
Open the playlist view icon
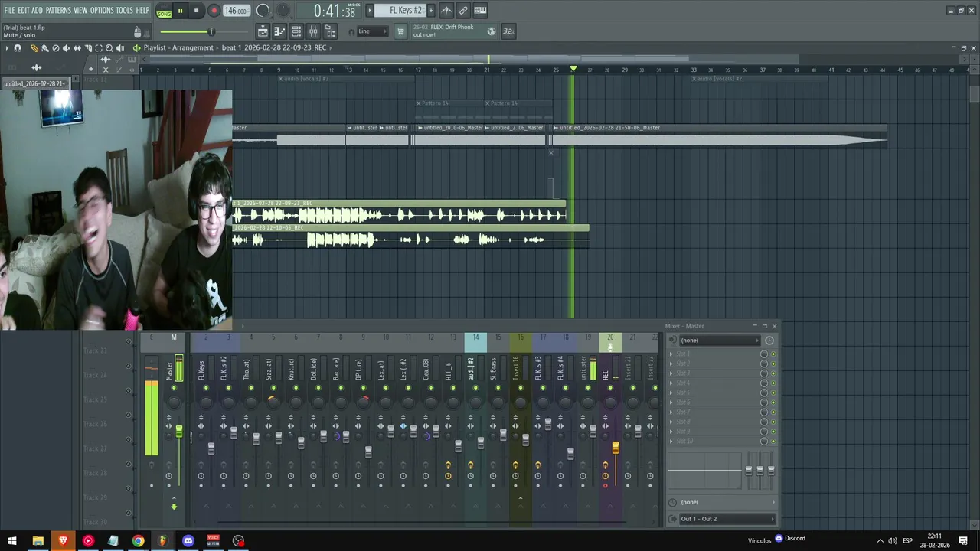263,31
